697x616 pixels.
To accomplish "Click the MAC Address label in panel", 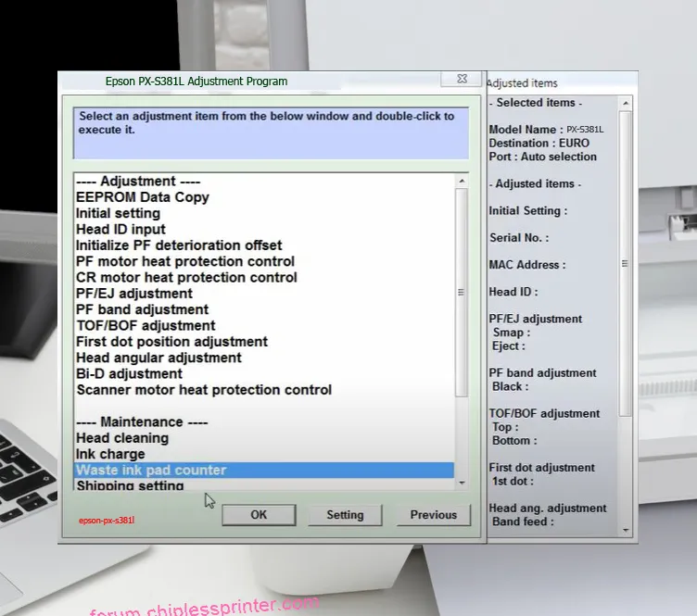I will click(x=527, y=265).
